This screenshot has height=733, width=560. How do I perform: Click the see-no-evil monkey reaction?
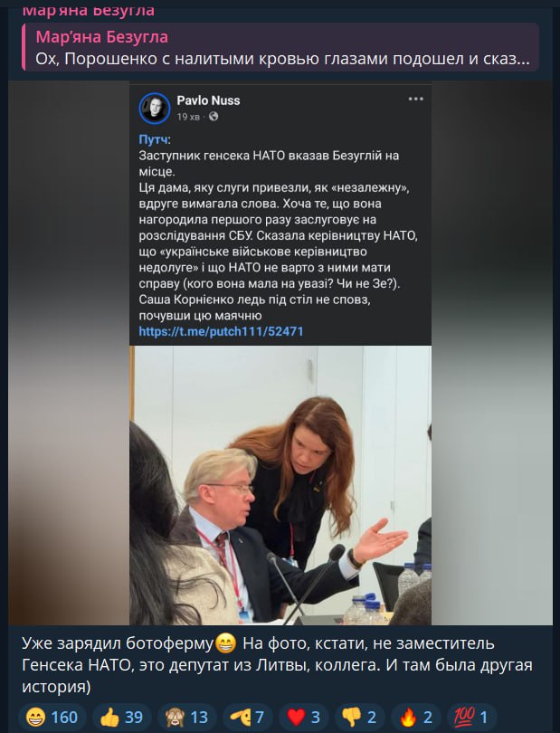pyautogui.click(x=186, y=717)
